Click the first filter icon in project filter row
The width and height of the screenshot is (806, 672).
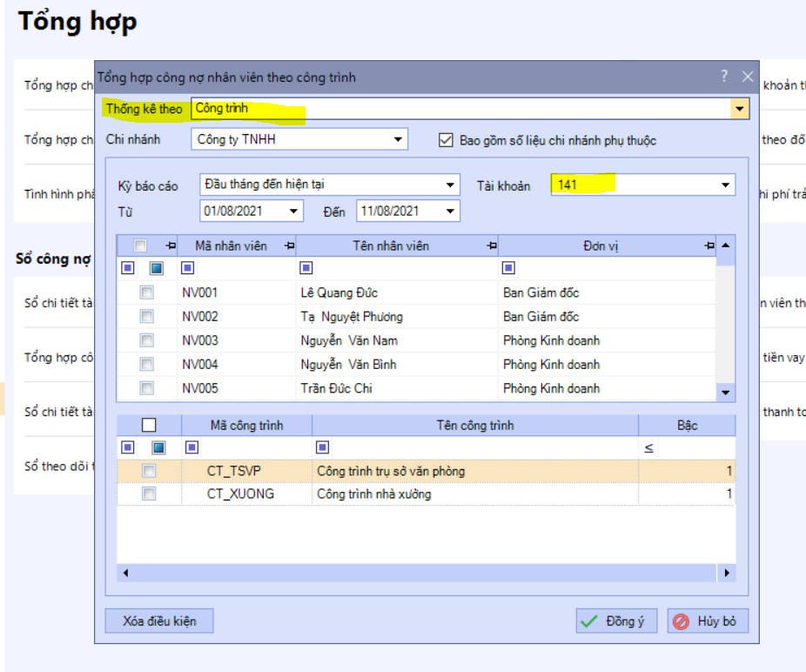tap(127, 447)
